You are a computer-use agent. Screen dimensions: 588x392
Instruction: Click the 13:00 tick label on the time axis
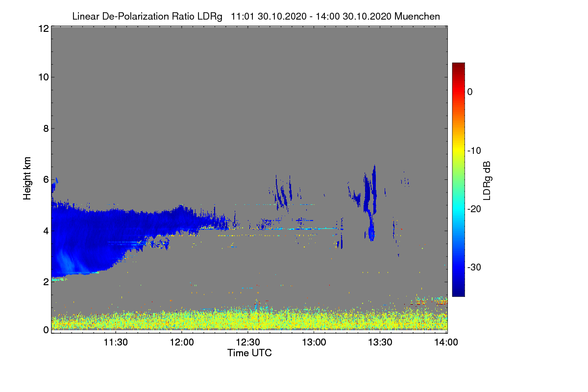point(314,343)
